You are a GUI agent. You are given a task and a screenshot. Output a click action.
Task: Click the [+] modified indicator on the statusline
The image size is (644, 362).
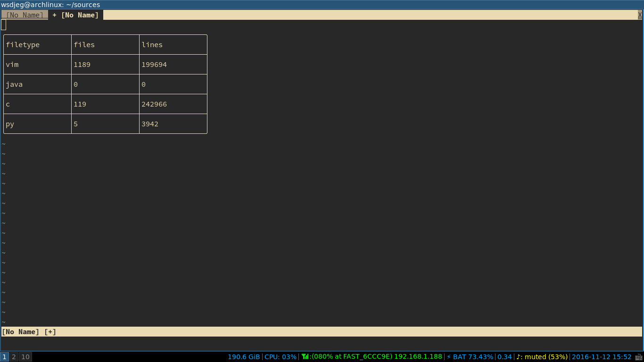(50, 331)
